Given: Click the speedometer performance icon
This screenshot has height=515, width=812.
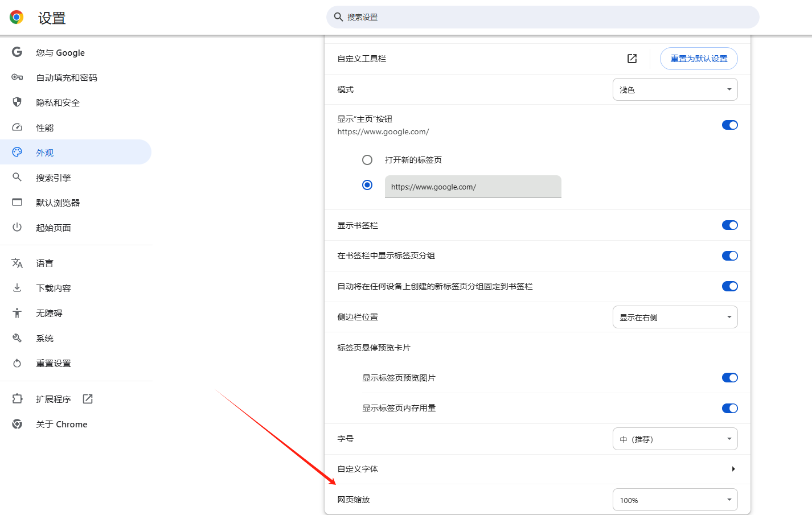Looking at the screenshot, I should [x=17, y=127].
